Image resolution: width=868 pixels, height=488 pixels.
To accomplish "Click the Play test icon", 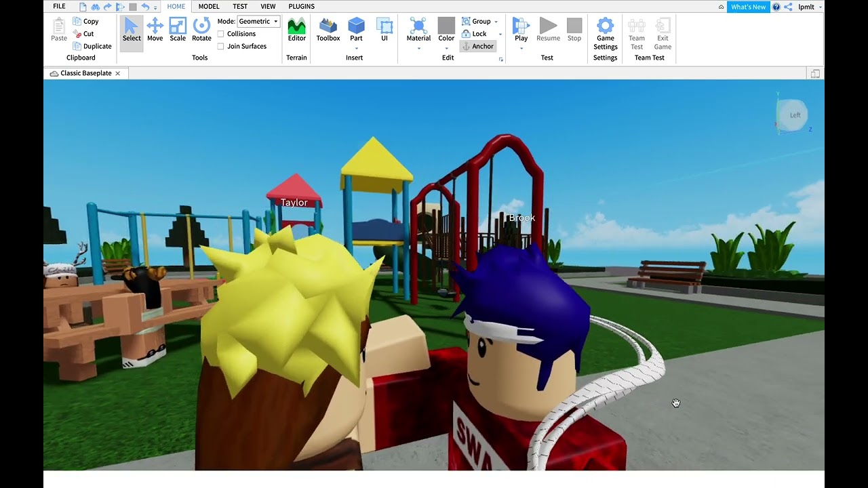I will pos(521,26).
